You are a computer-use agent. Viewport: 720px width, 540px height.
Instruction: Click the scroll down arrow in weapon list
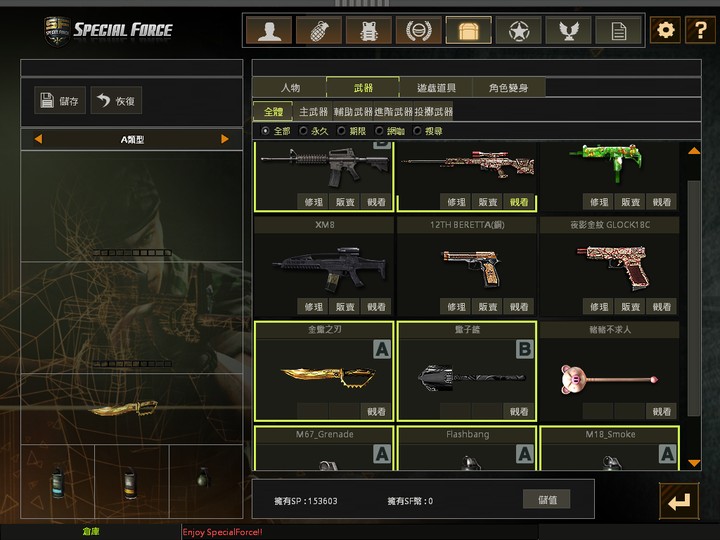(694, 463)
